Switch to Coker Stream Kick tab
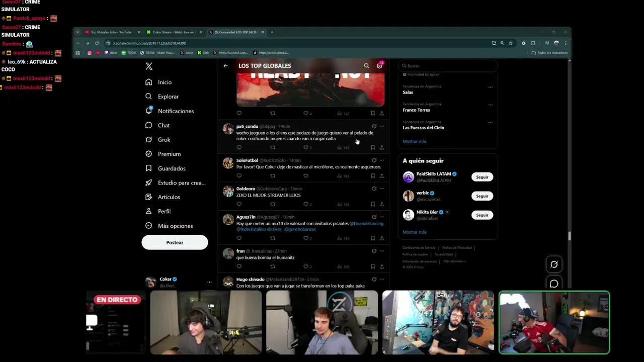Image resolution: width=644 pixels, height=362 pixels. (x=174, y=32)
